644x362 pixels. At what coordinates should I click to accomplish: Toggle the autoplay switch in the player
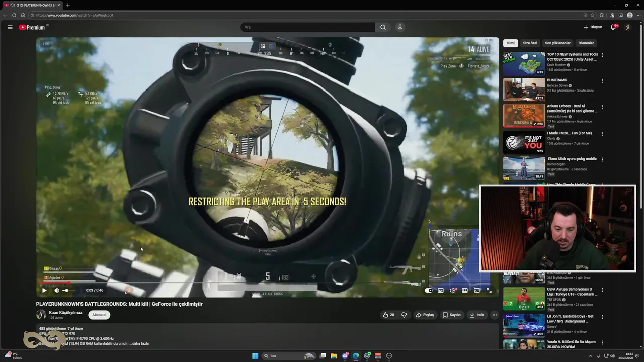428,290
